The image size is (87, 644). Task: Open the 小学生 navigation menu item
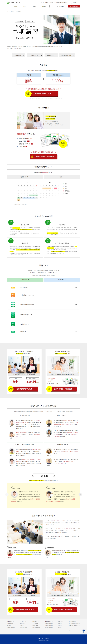click(16, 6)
